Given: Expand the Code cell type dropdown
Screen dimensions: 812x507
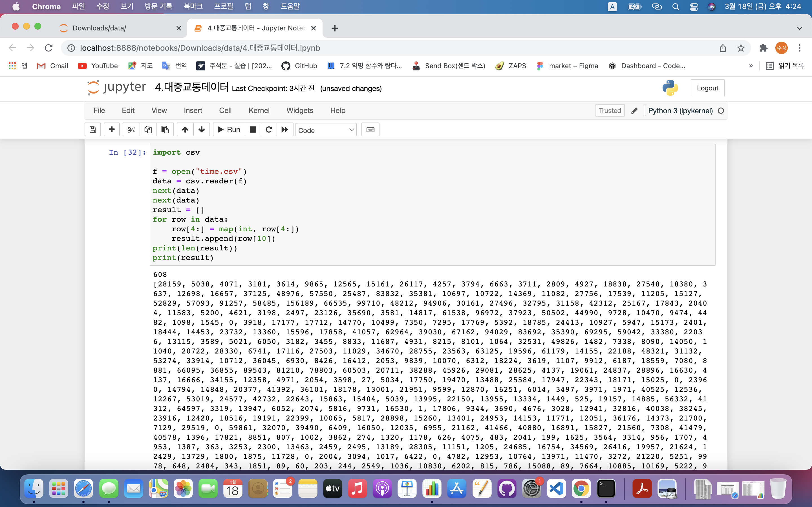Looking at the screenshot, I should [325, 130].
